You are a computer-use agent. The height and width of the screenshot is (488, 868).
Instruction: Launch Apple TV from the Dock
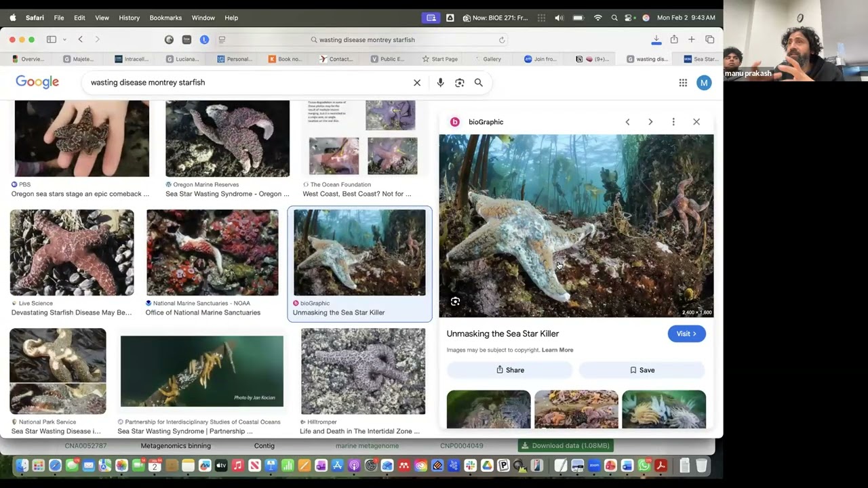point(221,466)
